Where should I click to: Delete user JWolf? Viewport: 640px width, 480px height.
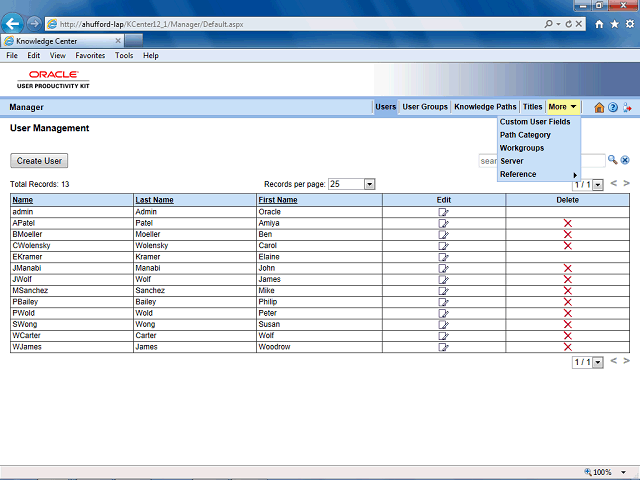[x=567, y=279]
